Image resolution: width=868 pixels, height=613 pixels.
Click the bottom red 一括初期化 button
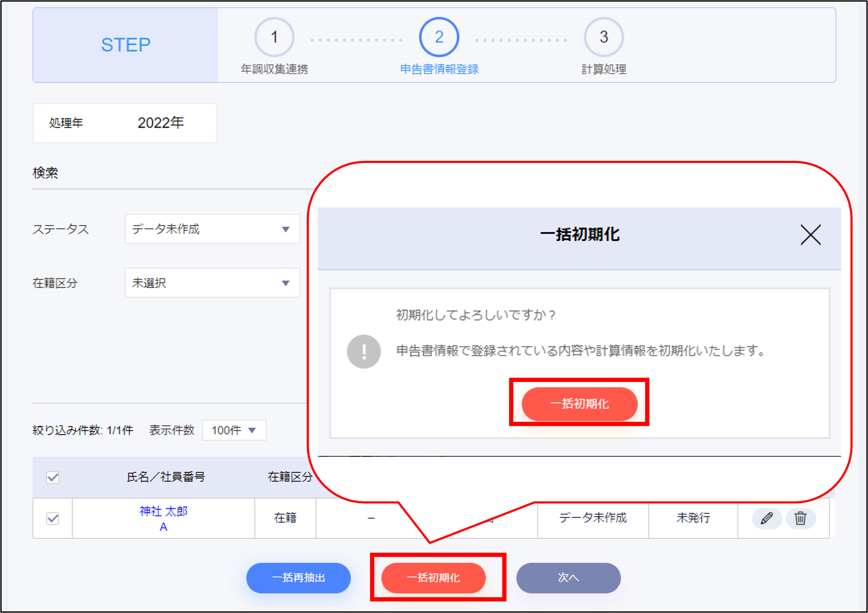433,578
